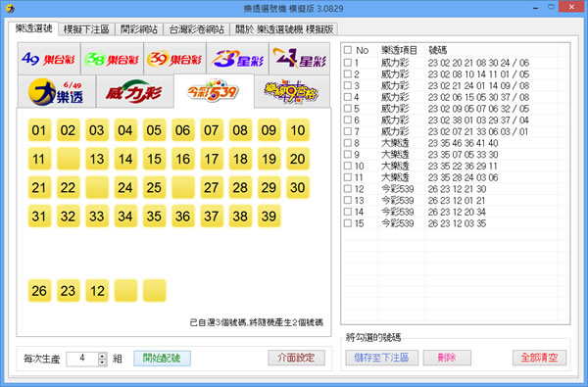Screen dimensions: 588x387
Task: Select number ball 20
Action: (x=298, y=159)
